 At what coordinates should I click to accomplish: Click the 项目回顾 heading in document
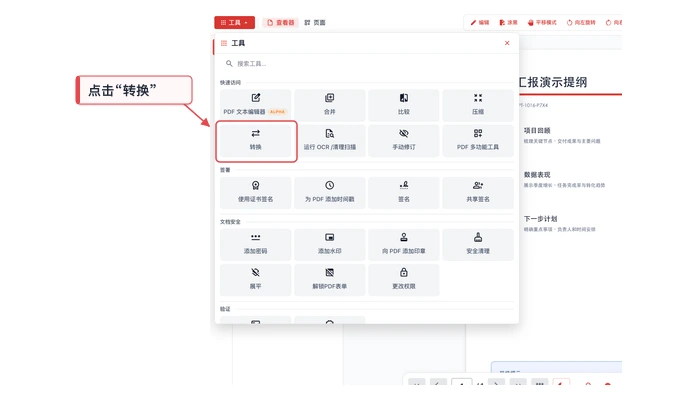537,130
